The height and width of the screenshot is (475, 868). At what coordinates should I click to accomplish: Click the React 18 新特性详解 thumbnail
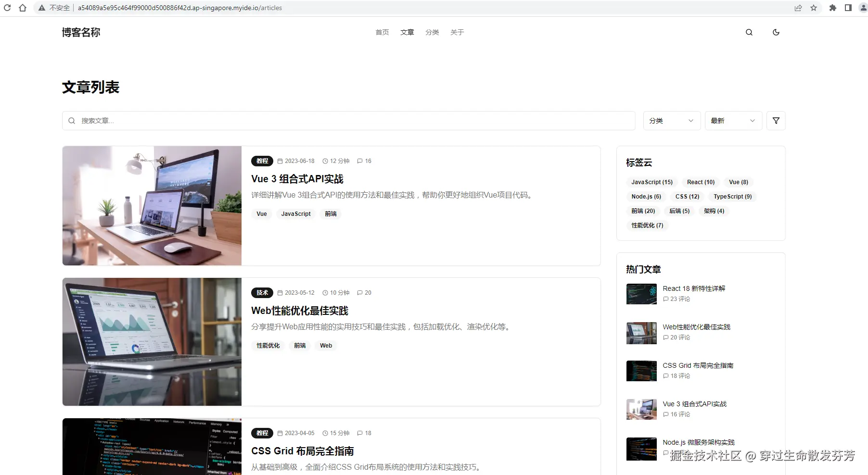tap(641, 294)
